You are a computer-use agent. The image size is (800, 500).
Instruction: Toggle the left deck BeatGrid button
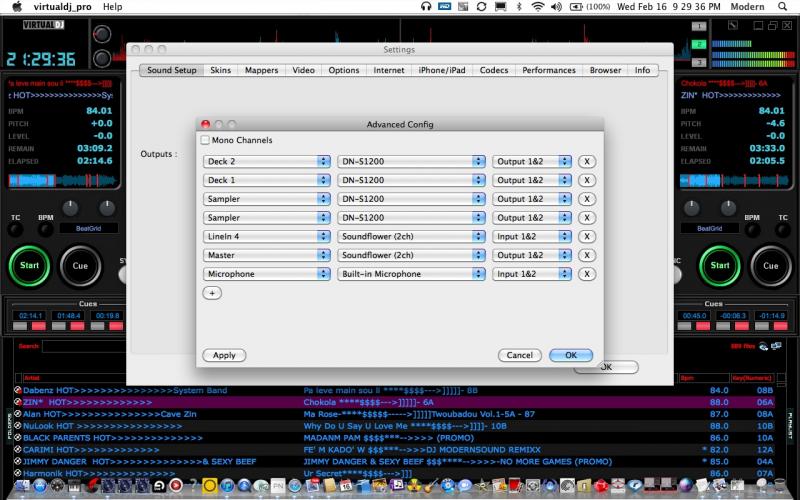(x=89, y=228)
